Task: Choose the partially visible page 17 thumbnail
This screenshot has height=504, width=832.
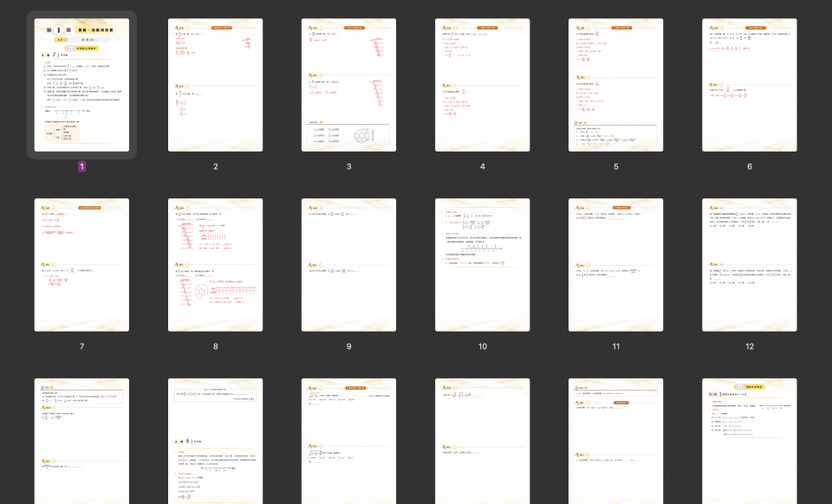Action: point(615,442)
